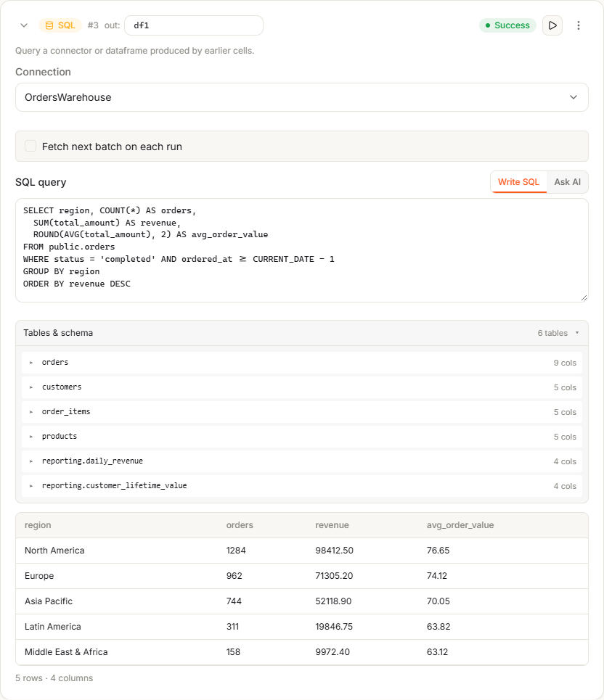The image size is (604, 700).
Task: Expand reporting.daily_revenue table schema
Action: click(302, 461)
